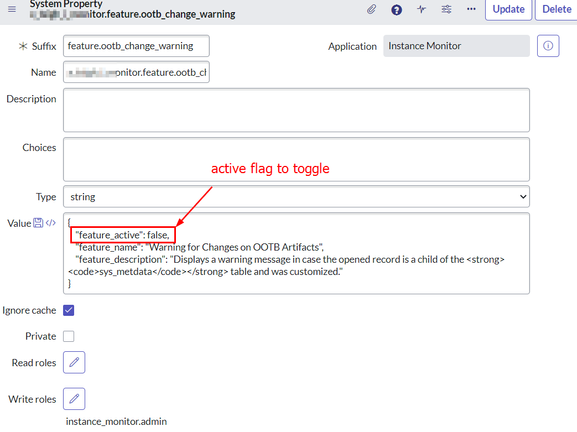Uncheck the Ignore cache checkbox
This screenshot has width=577, height=432.
pyautogui.click(x=68, y=310)
